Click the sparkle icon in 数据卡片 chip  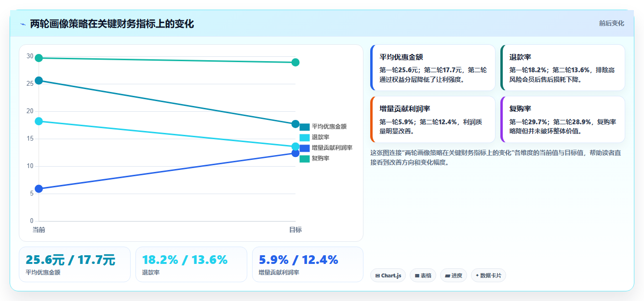477,275
